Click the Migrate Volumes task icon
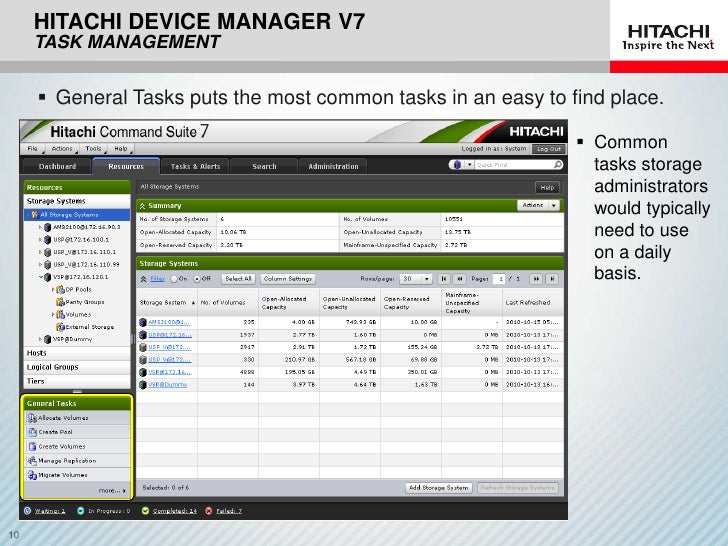 pyautogui.click(x=32, y=475)
